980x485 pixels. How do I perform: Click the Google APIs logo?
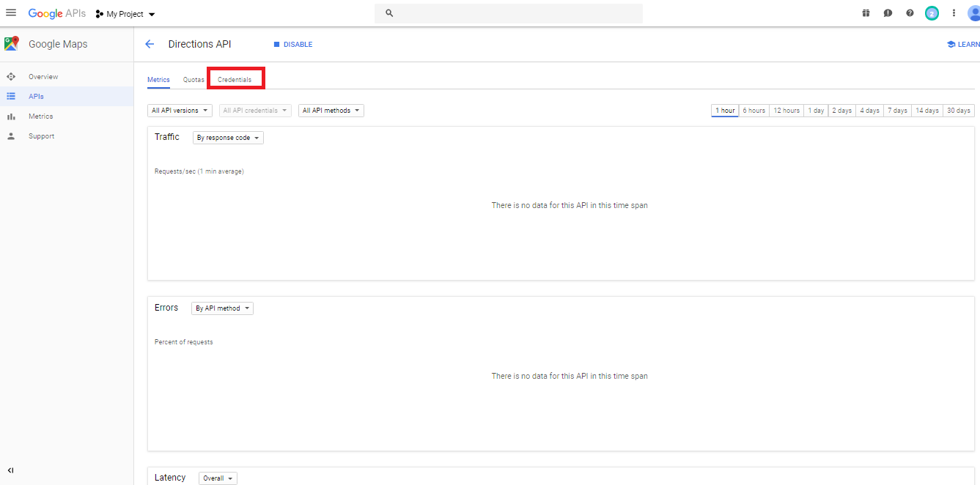pyautogui.click(x=57, y=13)
